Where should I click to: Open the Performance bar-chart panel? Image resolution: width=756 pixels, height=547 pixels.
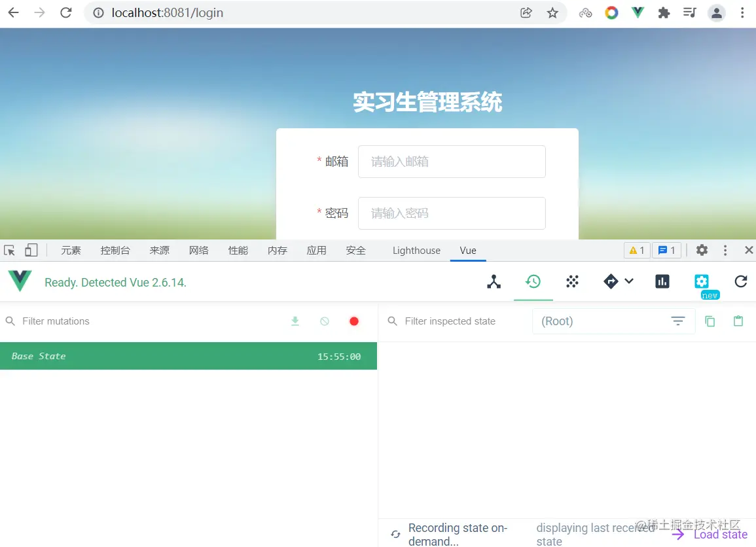click(662, 281)
